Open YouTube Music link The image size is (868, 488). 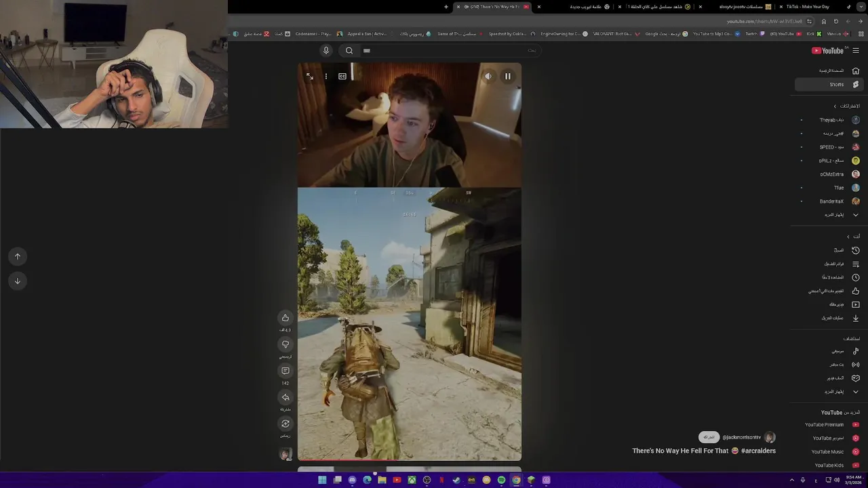tap(829, 452)
